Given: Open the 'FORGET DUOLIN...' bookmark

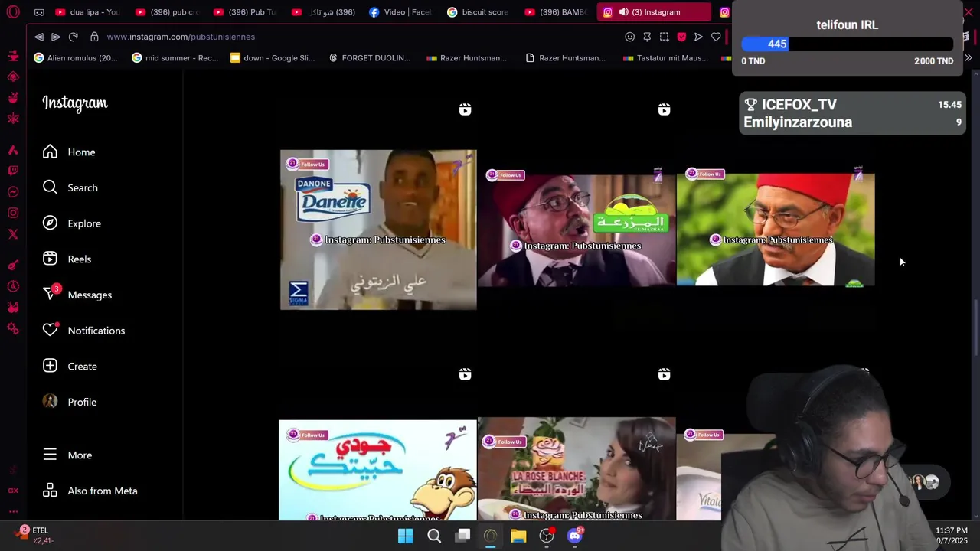Looking at the screenshot, I should pos(369,57).
